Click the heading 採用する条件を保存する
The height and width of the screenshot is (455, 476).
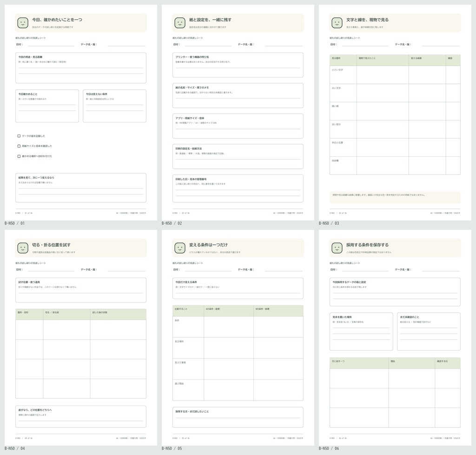point(367,245)
